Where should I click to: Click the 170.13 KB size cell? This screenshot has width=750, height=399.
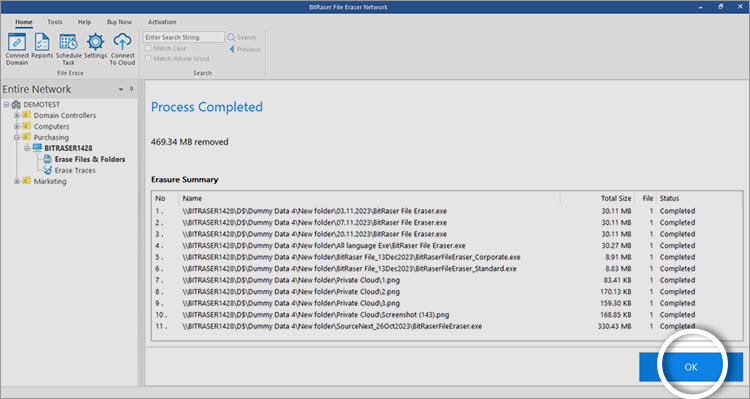tap(616, 291)
